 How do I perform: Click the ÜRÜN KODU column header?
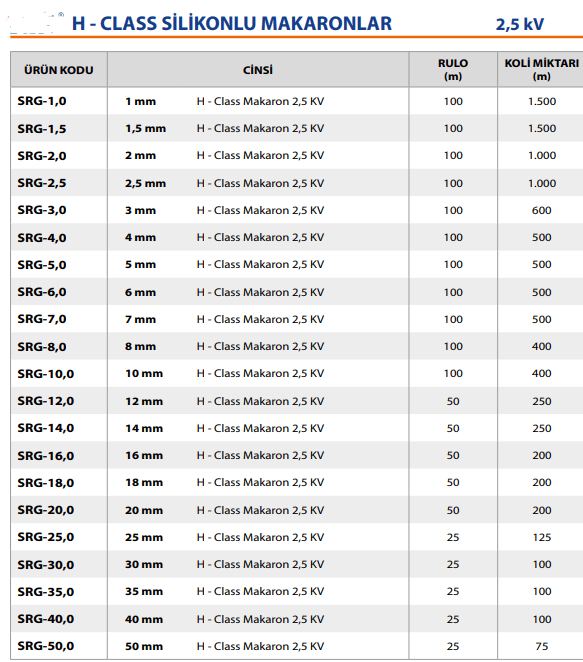click(59, 70)
